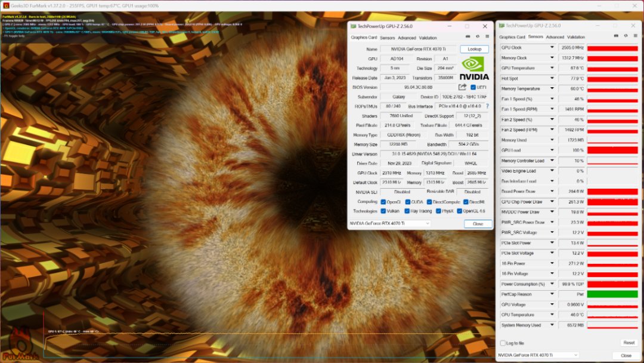
Task: Click the green PerfCap Reason graph bar
Action: pos(612,294)
